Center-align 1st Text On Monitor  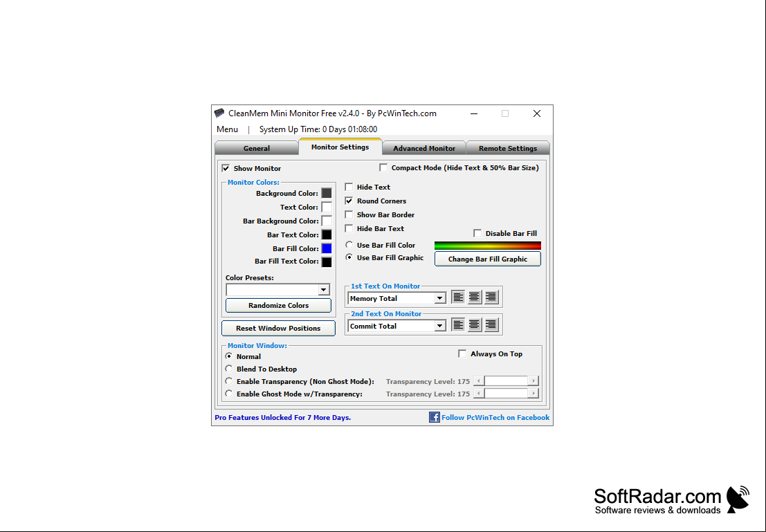(x=475, y=297)
